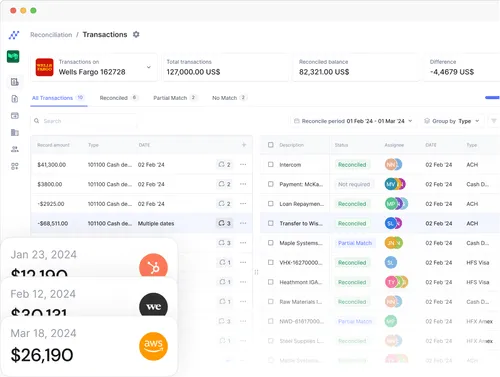500x377 pixels.
Task: Click the Total transactions 127,000.00 US$ value
Action: pyautogui.click(x=193, y=72)
